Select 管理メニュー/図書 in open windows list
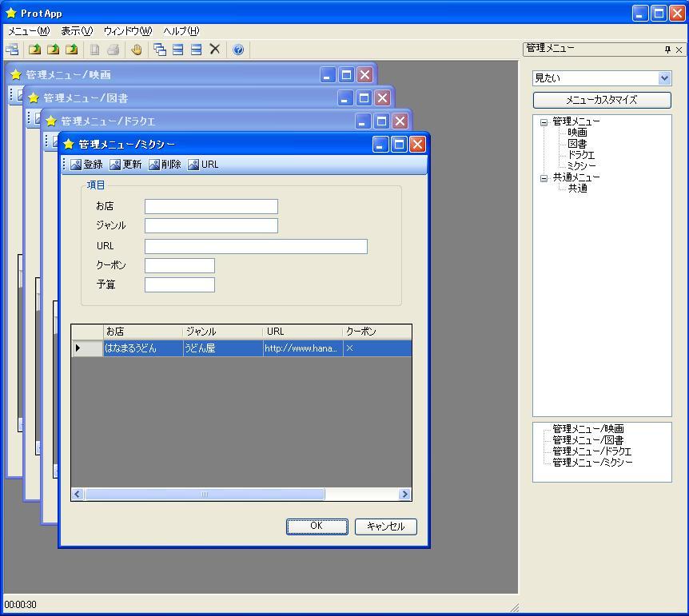Screen dimensions: 689x616 (x=588, y=440)
